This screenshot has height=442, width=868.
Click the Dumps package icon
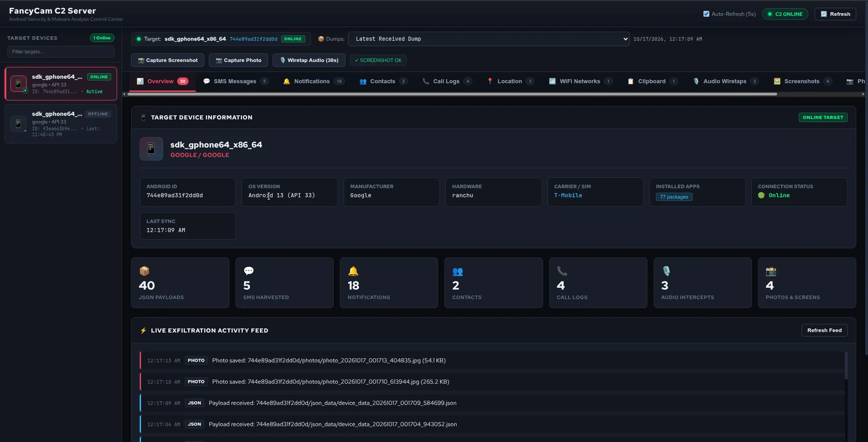click(321, 39)
